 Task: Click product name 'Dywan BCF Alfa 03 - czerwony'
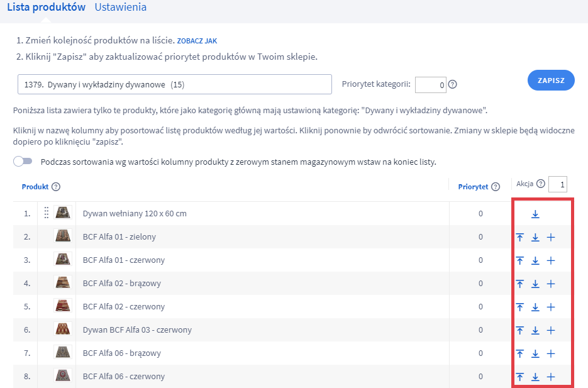pos(137,330)
